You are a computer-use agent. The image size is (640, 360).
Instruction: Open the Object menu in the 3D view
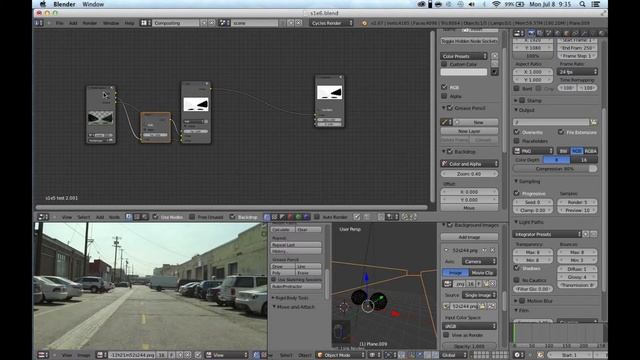[x=304, y=355]
